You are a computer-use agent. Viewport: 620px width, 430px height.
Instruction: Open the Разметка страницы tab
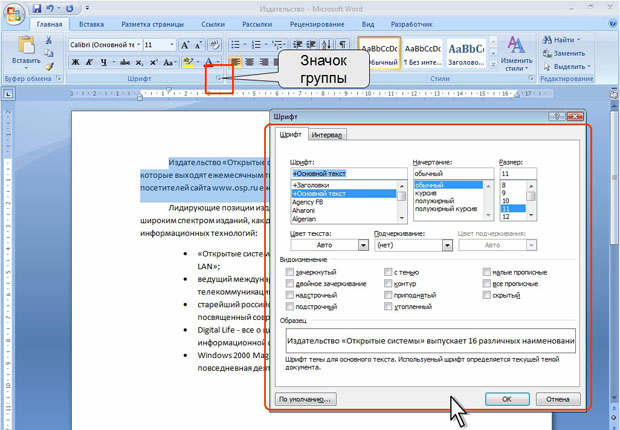(x=153, y=24)
